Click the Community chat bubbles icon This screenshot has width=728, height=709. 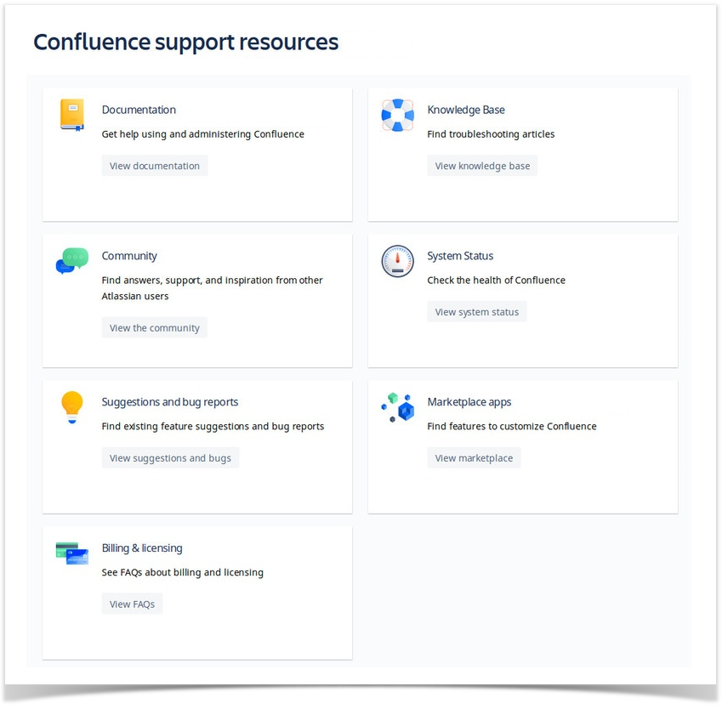[72, 261]
